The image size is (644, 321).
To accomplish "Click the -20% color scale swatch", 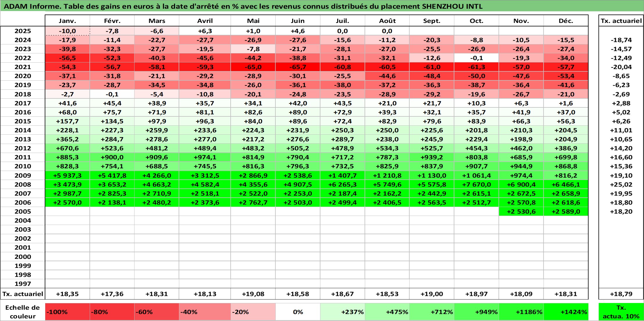I will 253,312.
